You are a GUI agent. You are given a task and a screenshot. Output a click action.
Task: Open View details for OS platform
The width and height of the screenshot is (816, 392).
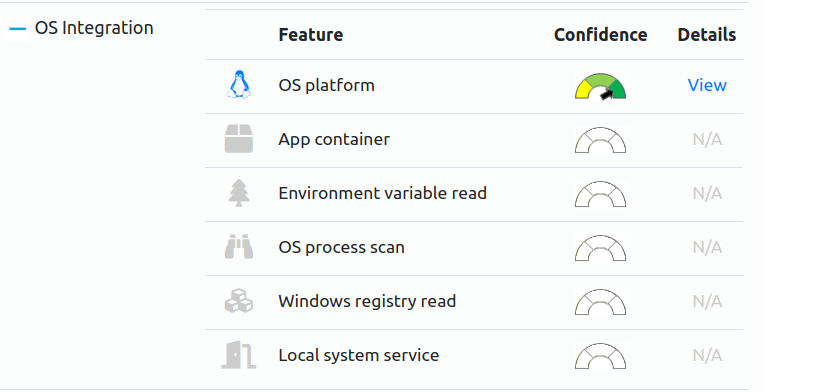click(x=707, y=85)
